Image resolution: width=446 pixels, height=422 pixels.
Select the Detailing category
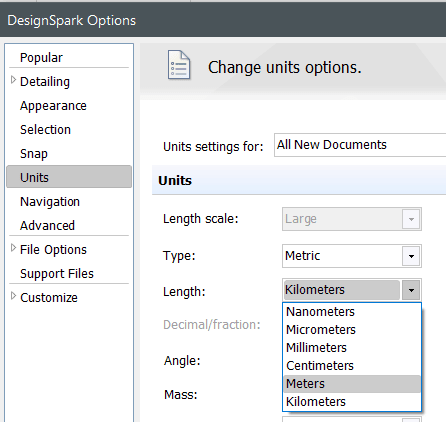[x=45, y=82]
